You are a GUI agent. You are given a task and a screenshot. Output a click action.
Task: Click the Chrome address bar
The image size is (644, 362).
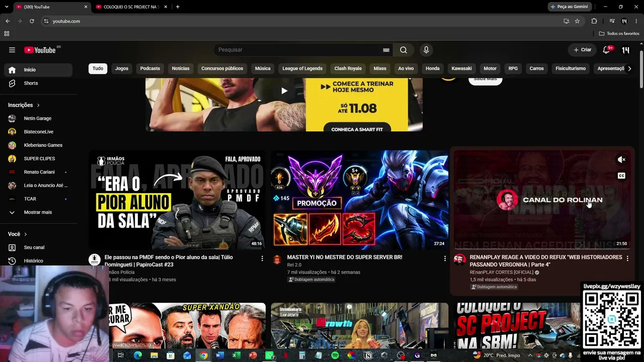pos(302,21)
